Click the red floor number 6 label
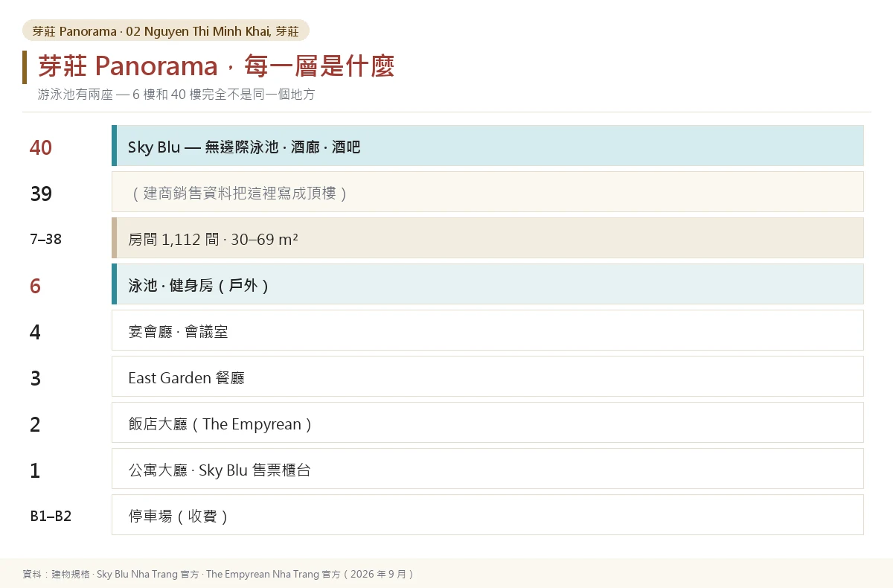893x588 pixels. point(35,286)
